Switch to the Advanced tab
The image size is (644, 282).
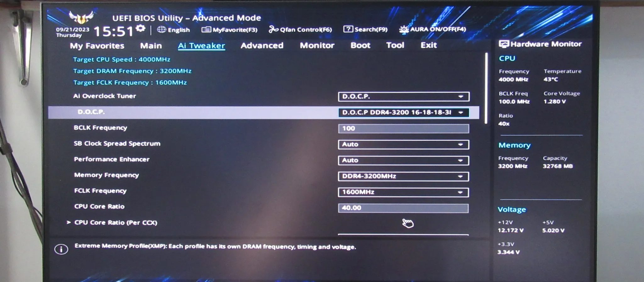tap(262, 46)
